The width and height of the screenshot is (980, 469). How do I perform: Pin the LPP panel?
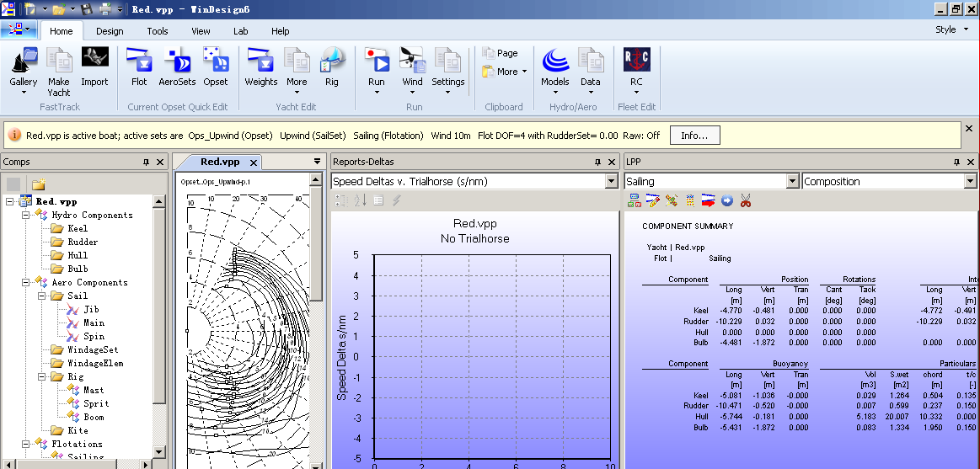(956, 162)
